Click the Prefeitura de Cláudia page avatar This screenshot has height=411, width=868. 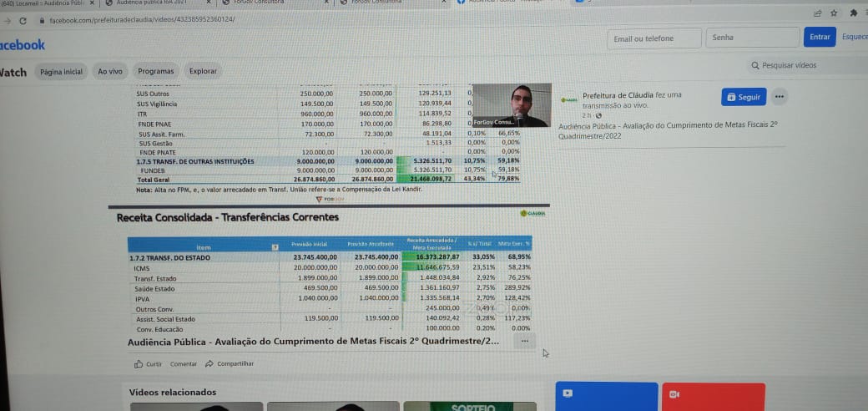tap(568, 99)
